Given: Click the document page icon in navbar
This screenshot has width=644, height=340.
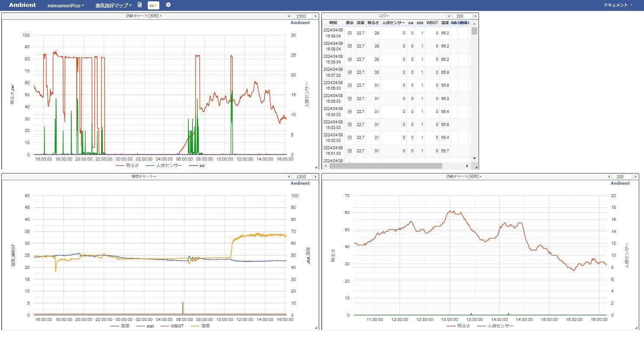Looking at the screenshot, I should pos(140,5).
